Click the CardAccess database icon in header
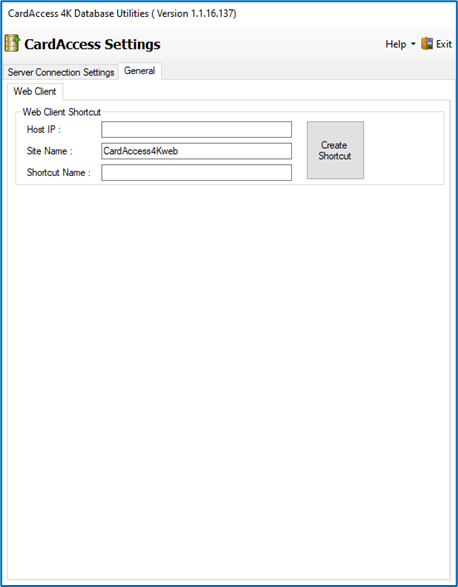The width and height of the screenshot is (458, 587). tap(12, 43)
